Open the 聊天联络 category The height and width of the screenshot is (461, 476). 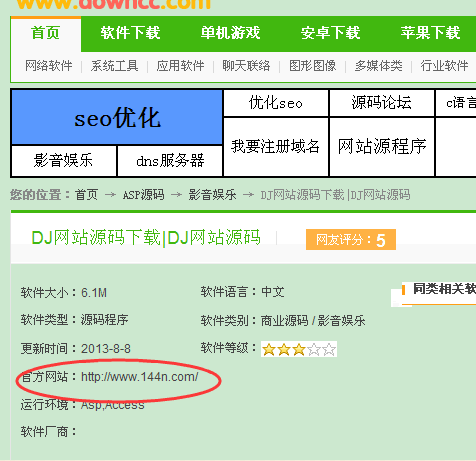(x=246, y=66)
